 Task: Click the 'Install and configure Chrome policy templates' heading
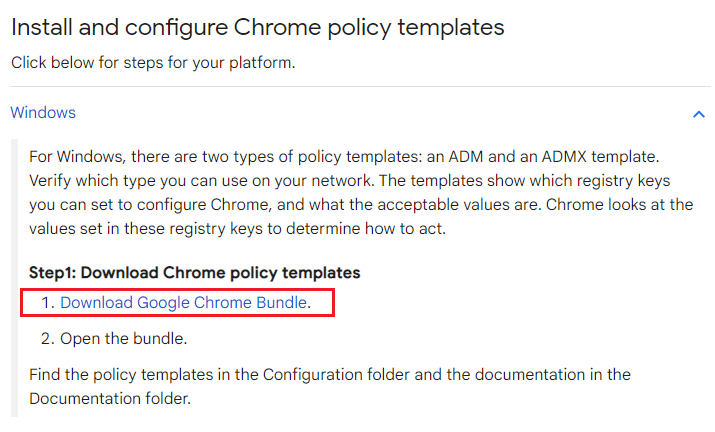coord(257,27)
